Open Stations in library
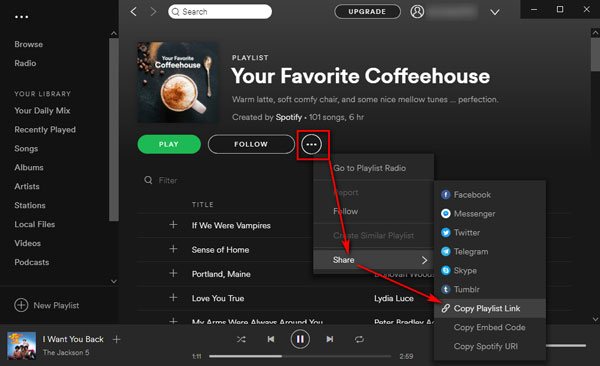This screenshot has height=366, width=600. pyautogui.click(x=30, y=205)
